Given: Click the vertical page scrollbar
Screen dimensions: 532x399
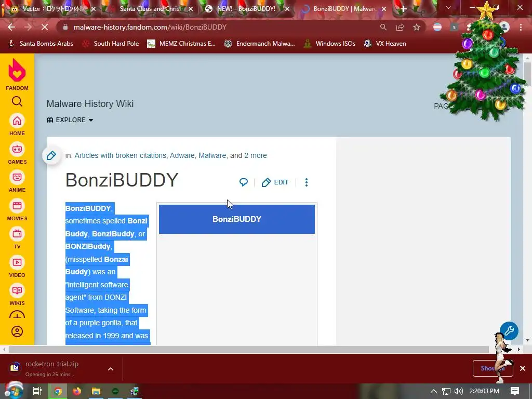Looking at the screenshot, I should point(527,74).
